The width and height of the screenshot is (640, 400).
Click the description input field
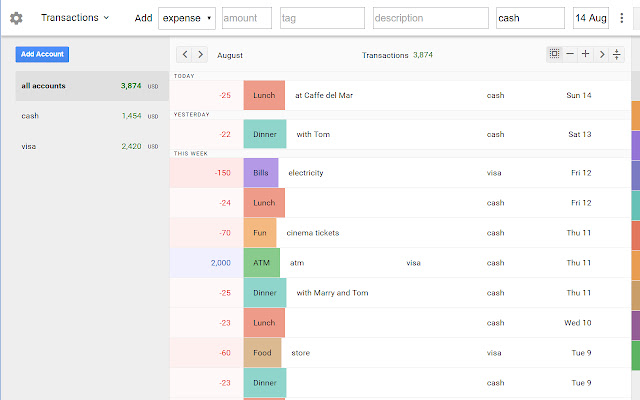tap(431, 18)
